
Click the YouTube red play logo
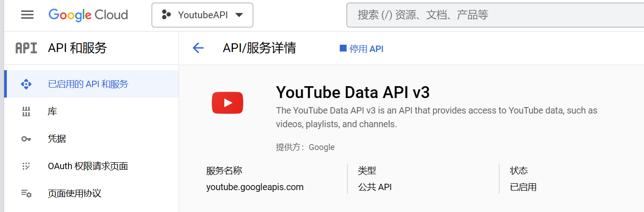click(x=227, y=103)
